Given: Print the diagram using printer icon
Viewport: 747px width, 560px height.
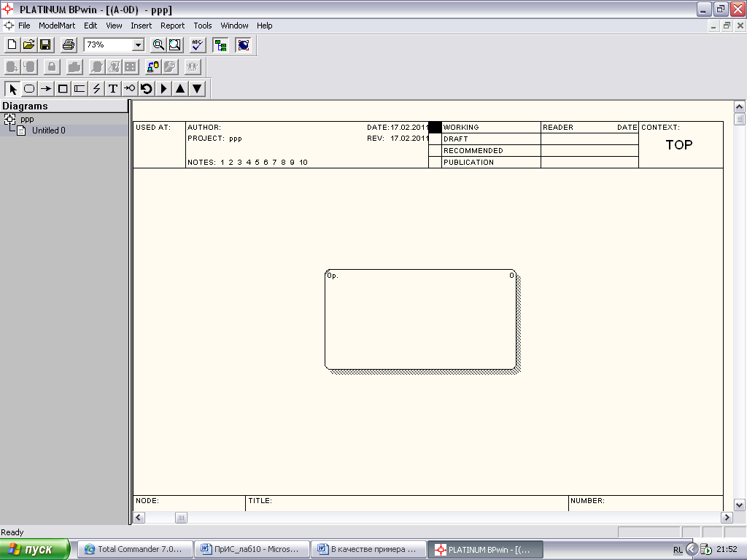Looking at the screenshot, I should [x=69, y=45].
